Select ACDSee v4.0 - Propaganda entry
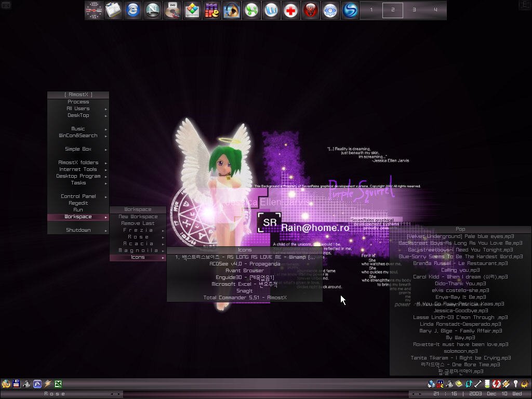The image size is (532, 399). [x=245, y=264]
